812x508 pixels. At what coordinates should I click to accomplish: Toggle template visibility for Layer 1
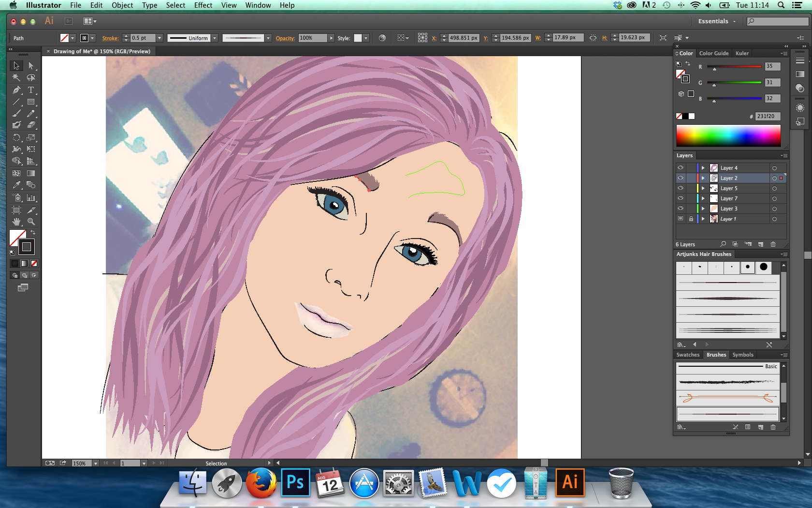681,219
